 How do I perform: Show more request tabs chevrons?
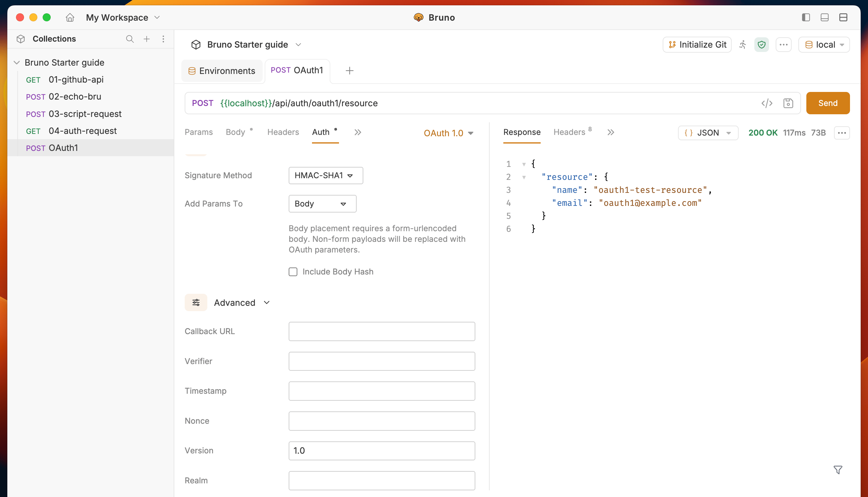point(358,133)
